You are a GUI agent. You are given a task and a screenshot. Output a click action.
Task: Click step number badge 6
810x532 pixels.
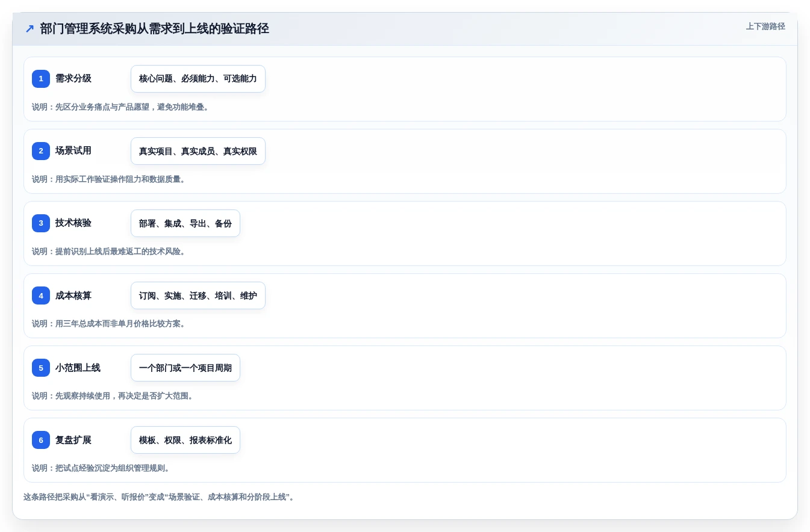pos(41,440)
